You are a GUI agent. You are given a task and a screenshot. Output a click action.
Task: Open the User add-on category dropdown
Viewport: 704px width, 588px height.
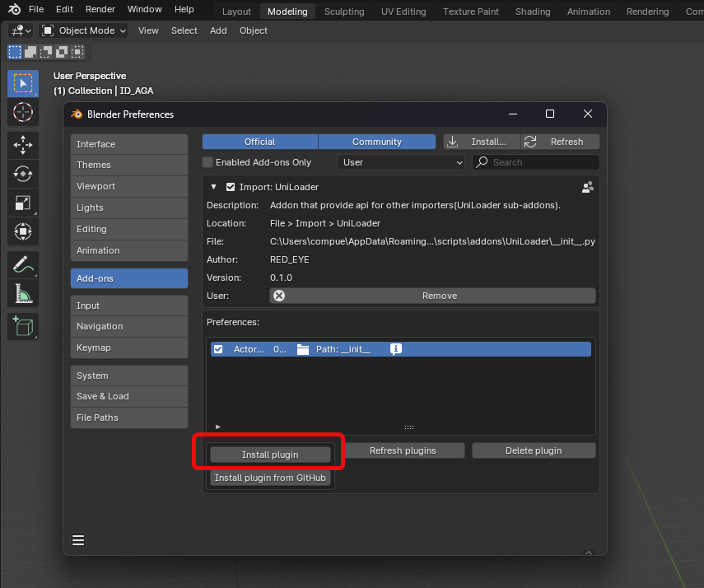401,162
